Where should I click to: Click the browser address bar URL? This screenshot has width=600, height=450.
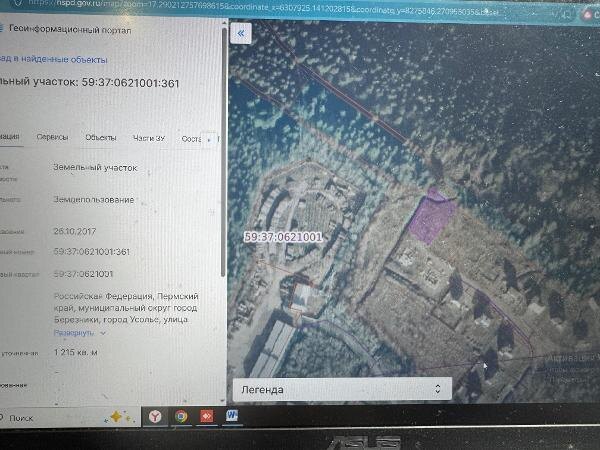(264, 8)
